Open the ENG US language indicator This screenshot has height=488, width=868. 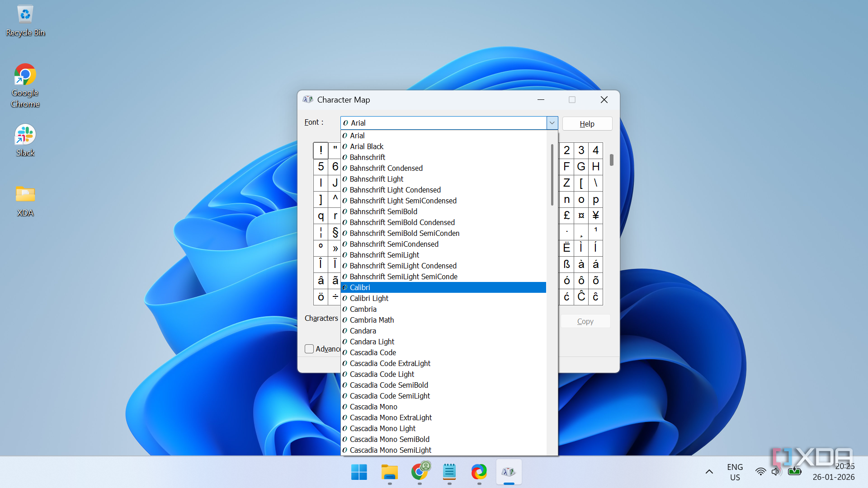pos(735,472)
